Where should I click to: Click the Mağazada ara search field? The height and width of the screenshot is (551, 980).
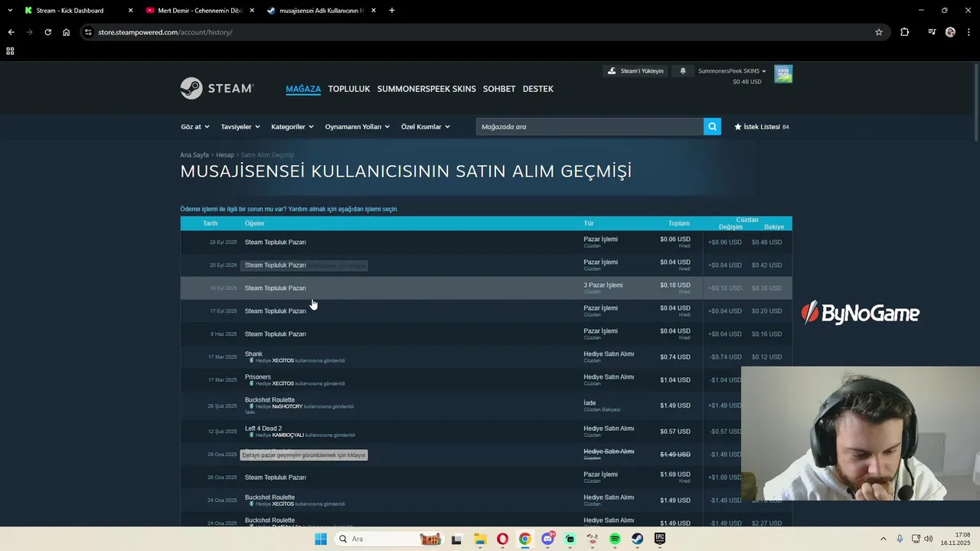pos(590,126)
